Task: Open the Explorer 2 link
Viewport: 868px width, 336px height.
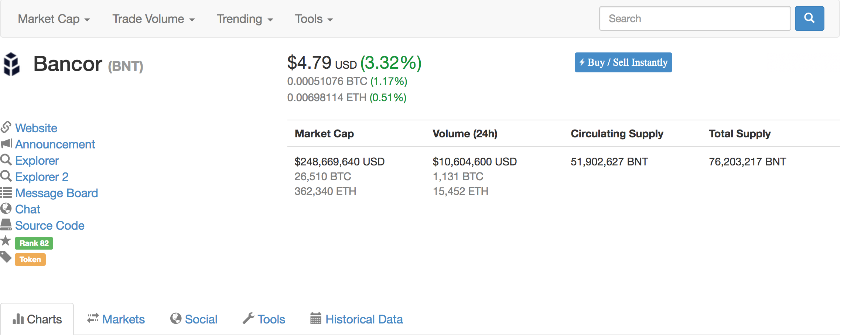Action: tap(42, 177)
